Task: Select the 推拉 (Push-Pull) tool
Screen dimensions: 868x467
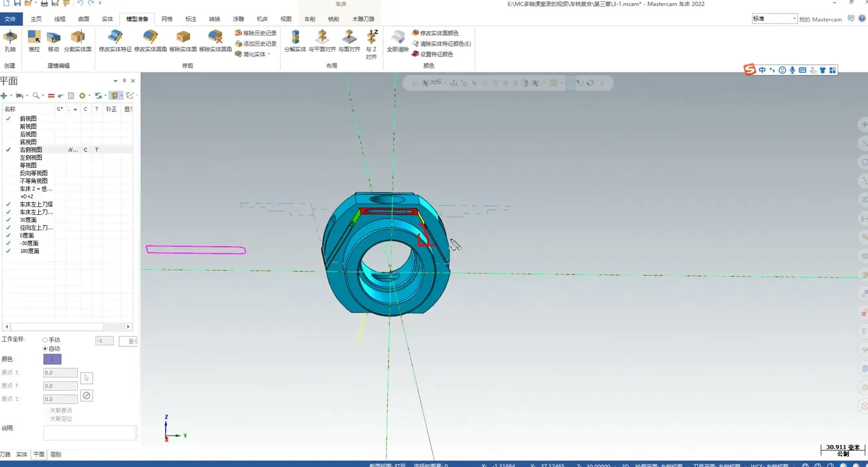Action: pyautogui.click(x=34, y=40)
